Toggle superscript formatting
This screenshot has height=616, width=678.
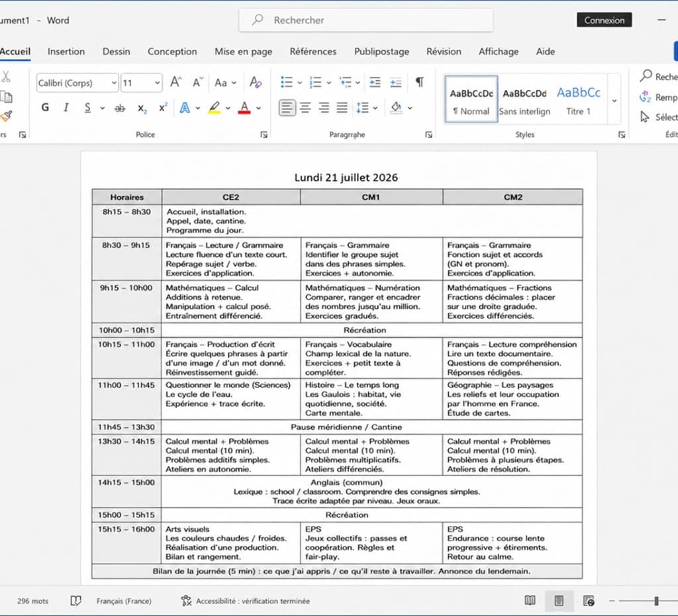coord(163,108)
